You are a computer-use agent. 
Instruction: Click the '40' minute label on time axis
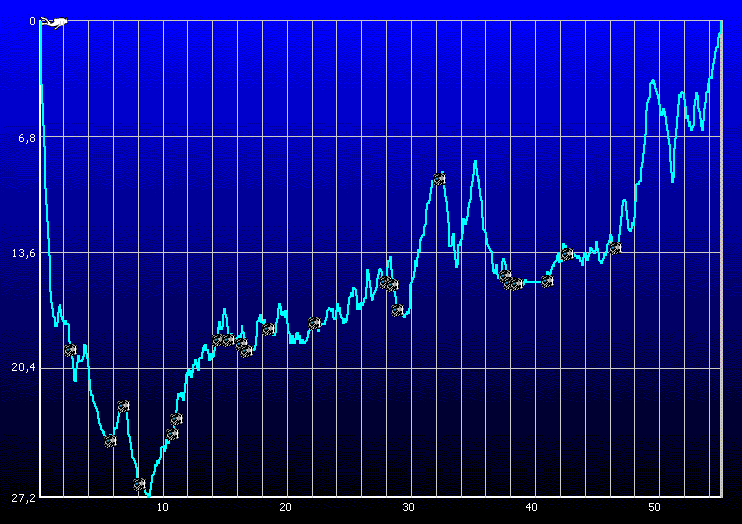pos(531,507)
